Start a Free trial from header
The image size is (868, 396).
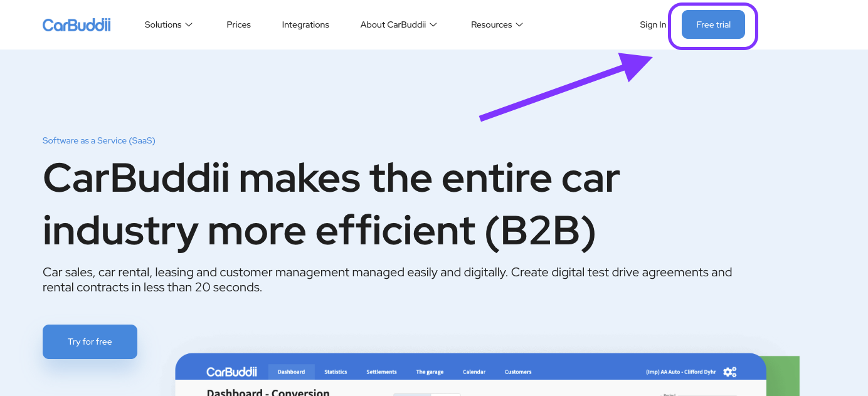pyautogui.click(x=713, y=24)
